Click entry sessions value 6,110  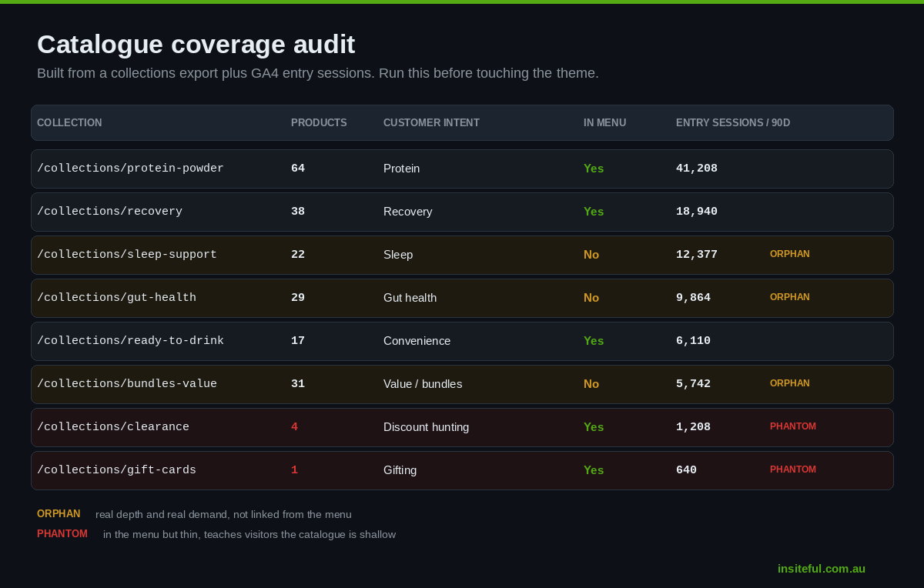(x=693, y=341)
